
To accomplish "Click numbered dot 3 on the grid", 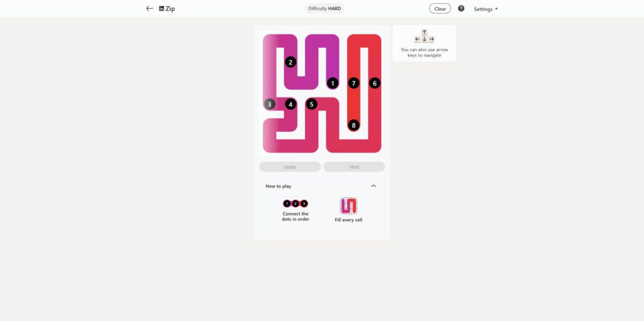I will [x=269, y=104].
